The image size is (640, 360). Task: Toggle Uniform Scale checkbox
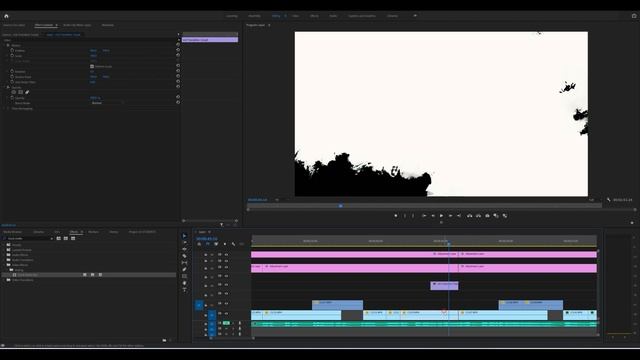click(92, 66)
